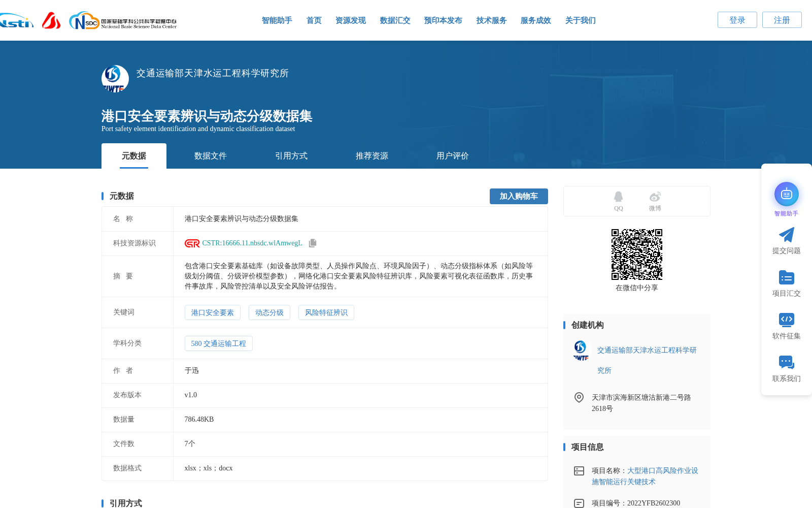Image resolution: width=812 pixels, height=508 pixels.
Task: Click the WeChat share QR code
Action: 637,255
